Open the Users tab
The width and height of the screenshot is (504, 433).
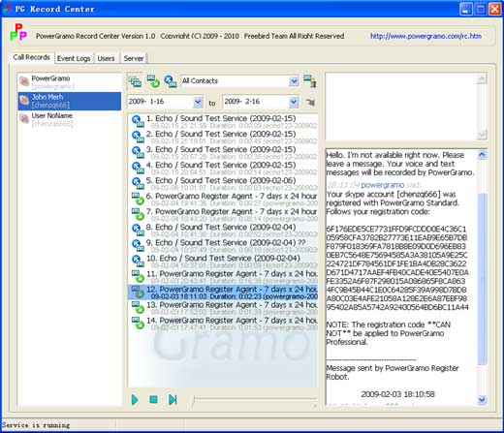pyautogui.click(x=106, y=58)
